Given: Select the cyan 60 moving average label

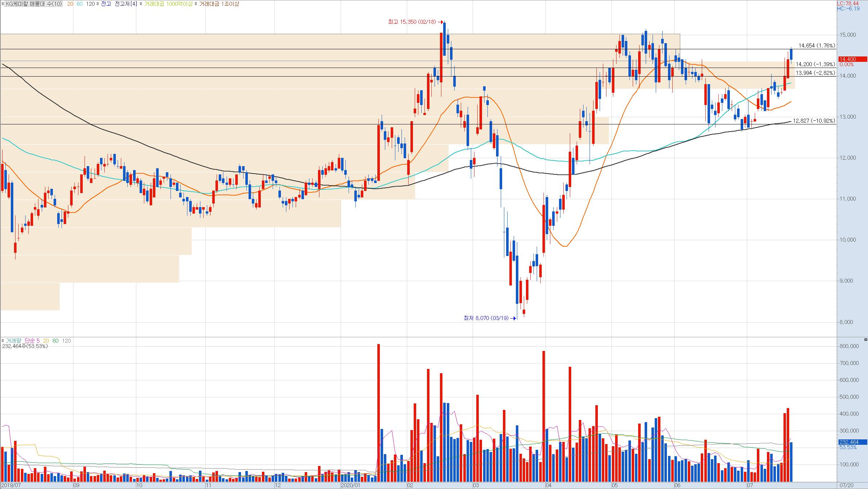Looking at the screenshot, I should click(79, 4).
